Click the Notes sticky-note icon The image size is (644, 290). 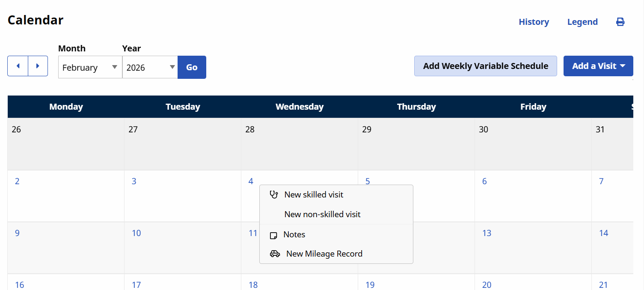point(273,235)
